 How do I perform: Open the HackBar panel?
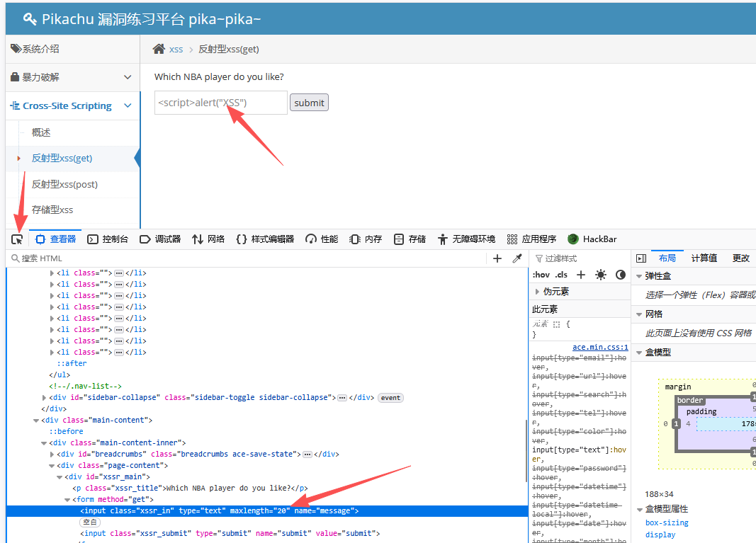[592, 239]
